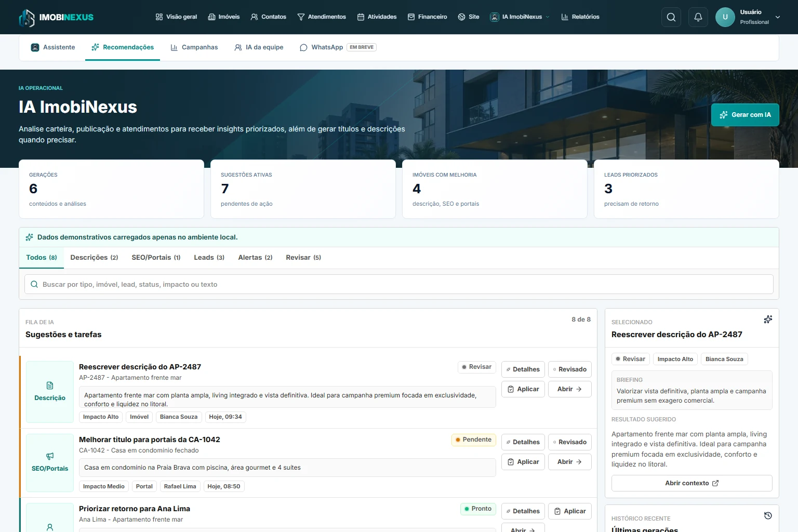The width and height of the screenshot is (798, 532).
Task: Open Detalhes for CA-1042 suggestion
Action: point(523,442)
